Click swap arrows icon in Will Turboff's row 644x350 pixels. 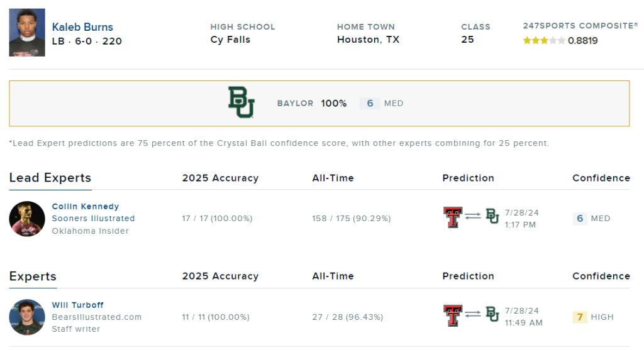473,314
